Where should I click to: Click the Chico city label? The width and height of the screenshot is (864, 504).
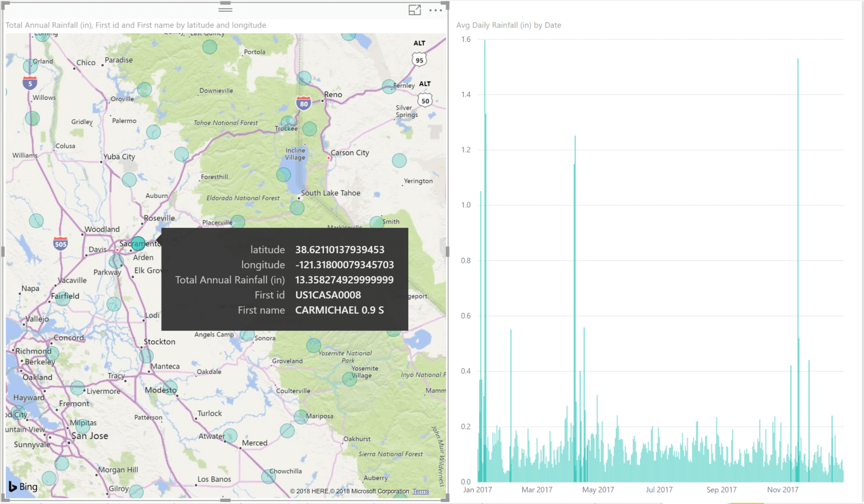point(86,63)
